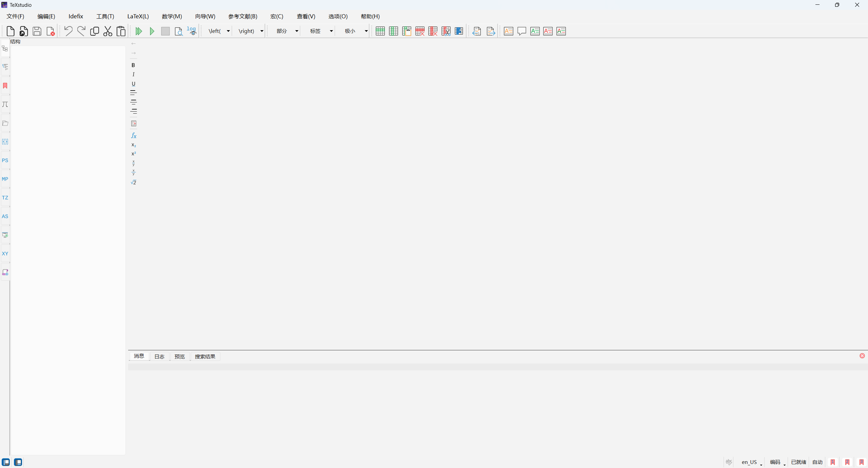The image size is (868, 468).
Task: Click the 帮助(H) menu
Action: (x=370, y=16)
